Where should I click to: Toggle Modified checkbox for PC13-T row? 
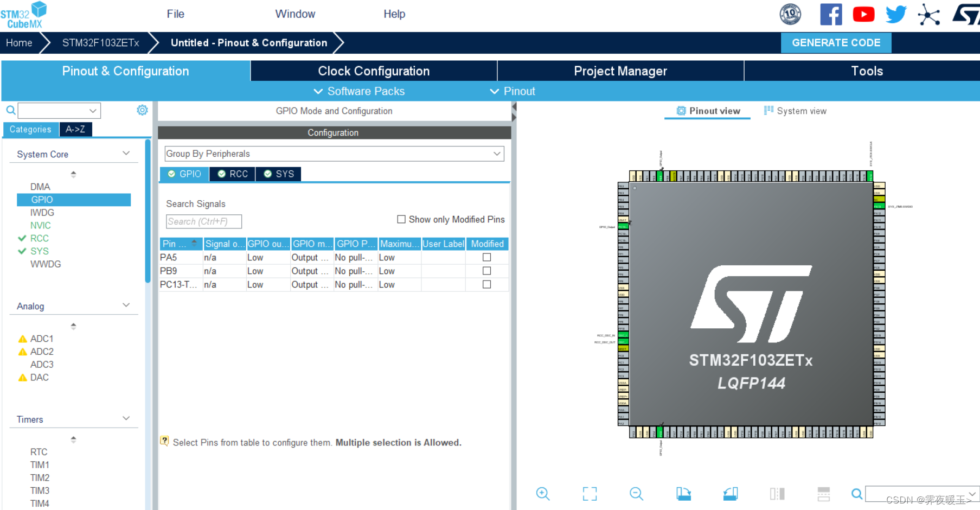pos(486,284)
